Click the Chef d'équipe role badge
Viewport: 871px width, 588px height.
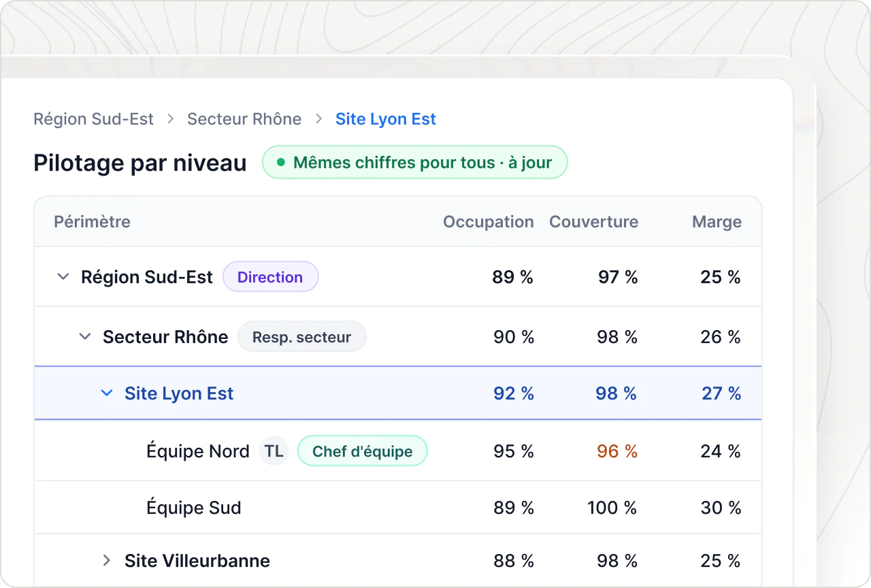pyautogui.click(x=363, y=451)
